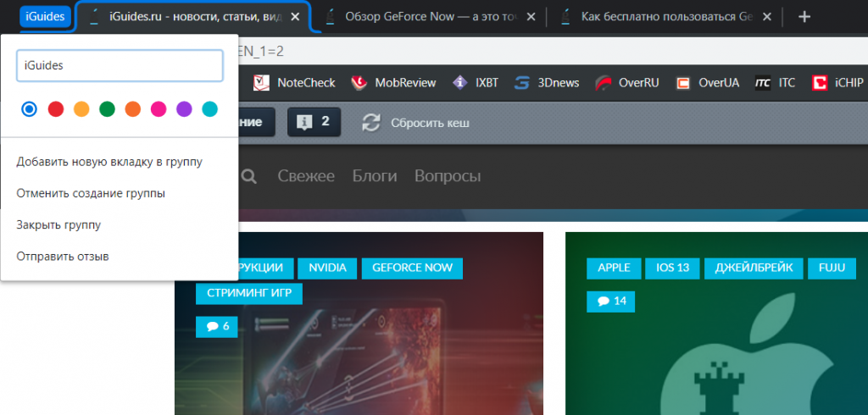This screenshot has height=415, width=868.
Task: Click the refresh icon beside Сбросить кеш
Action: click(371, 123)
